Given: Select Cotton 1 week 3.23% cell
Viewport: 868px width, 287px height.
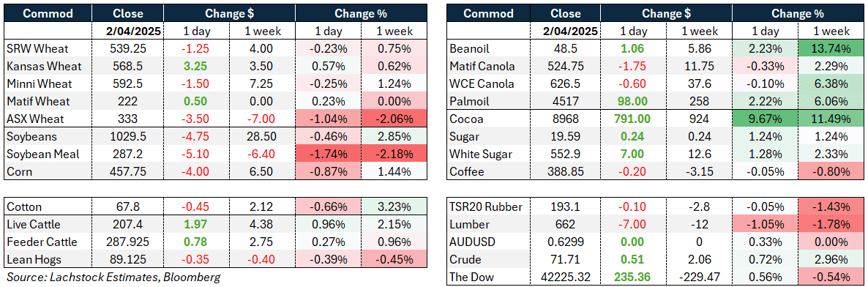Looking at the screenshot, I should click(394, 206).
